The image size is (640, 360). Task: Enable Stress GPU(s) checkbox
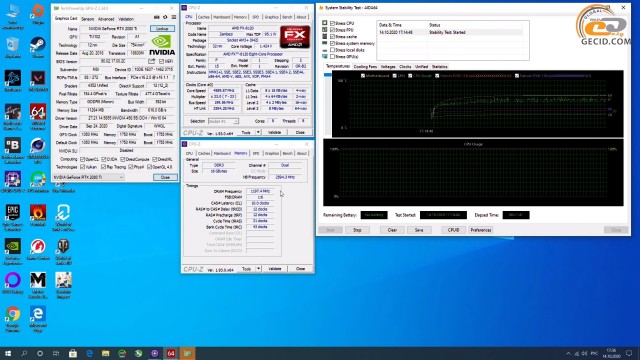[332, 56]
